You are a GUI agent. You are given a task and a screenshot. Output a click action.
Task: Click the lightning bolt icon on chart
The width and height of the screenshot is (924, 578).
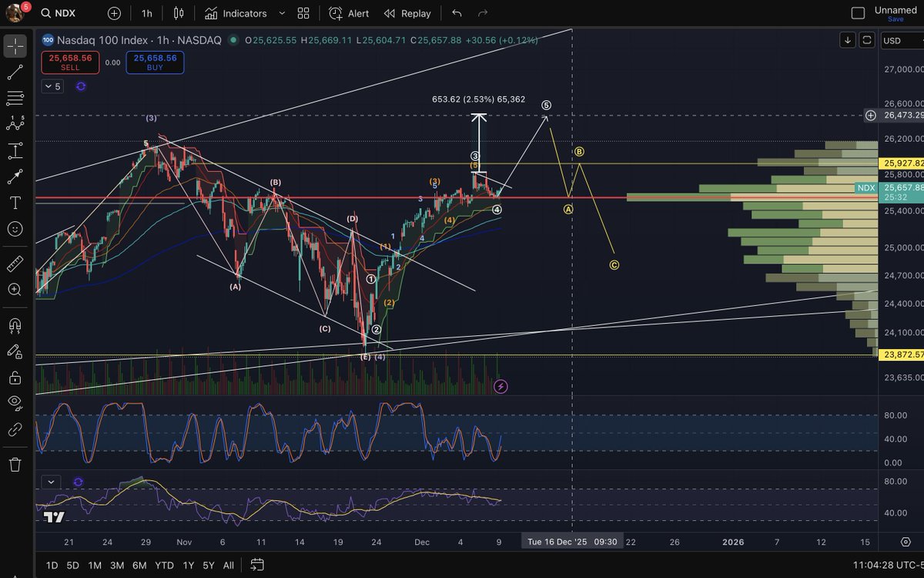(500, 386)
